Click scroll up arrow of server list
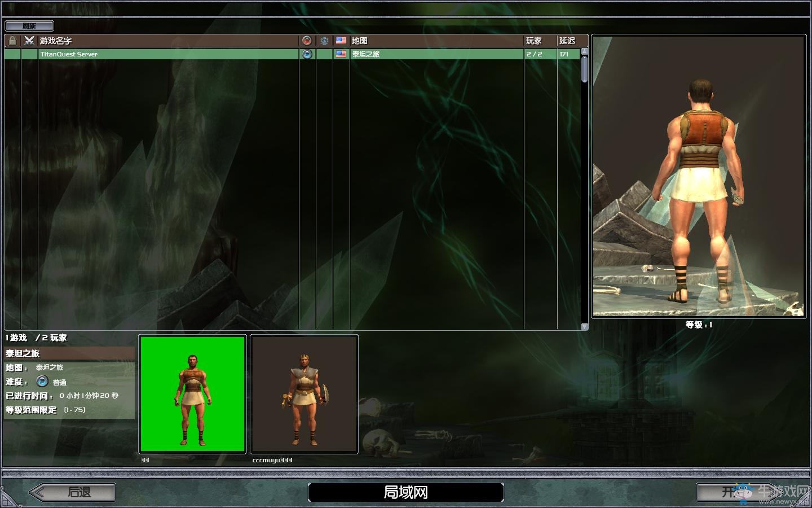The height and width of the screenshot is (508, 812). 584,51
